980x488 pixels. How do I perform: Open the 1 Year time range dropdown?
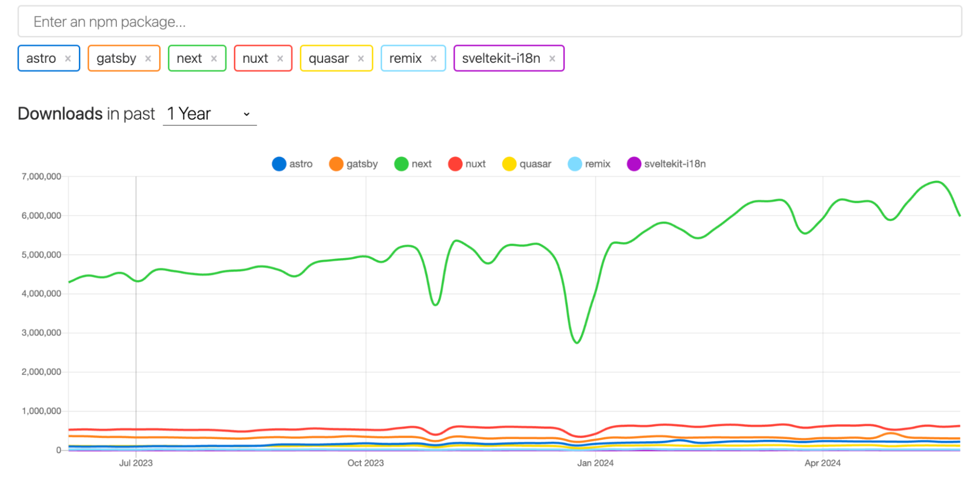click(x=209, y=114)
